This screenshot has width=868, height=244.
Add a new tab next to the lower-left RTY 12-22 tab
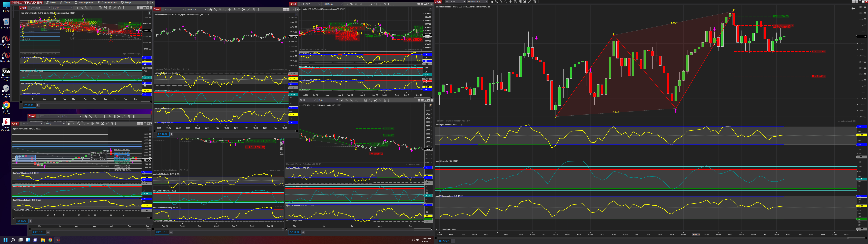pos(48,232)
